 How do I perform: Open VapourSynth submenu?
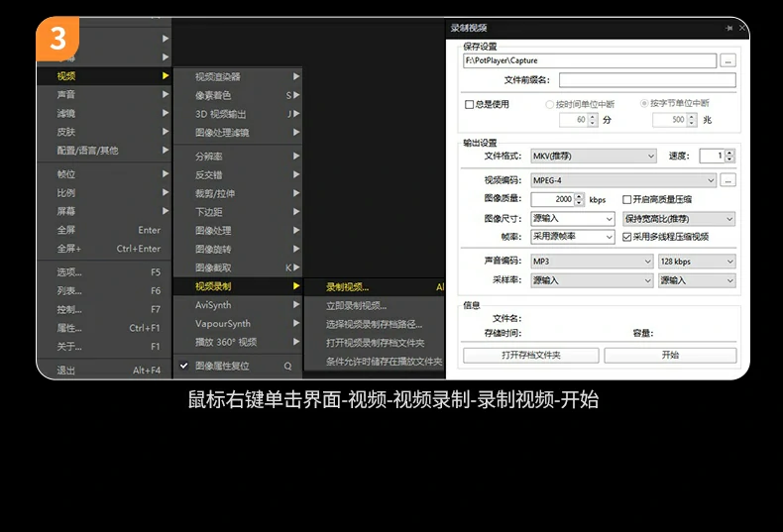point(238,323)
